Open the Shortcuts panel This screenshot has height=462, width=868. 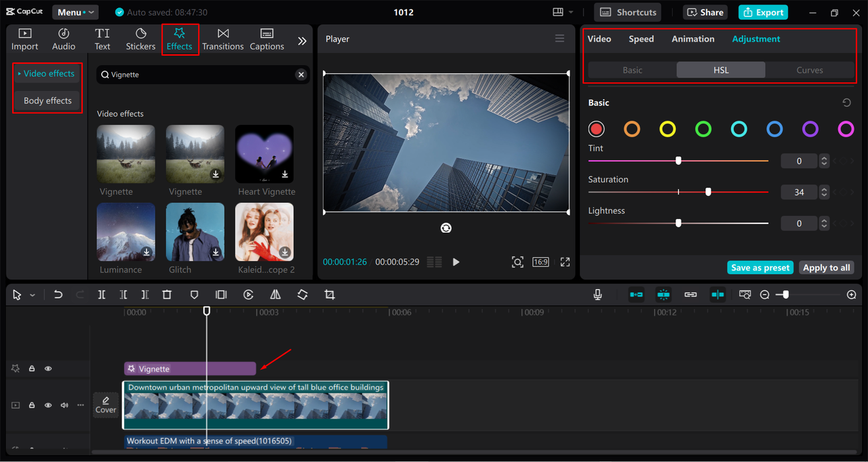[628, 12]
